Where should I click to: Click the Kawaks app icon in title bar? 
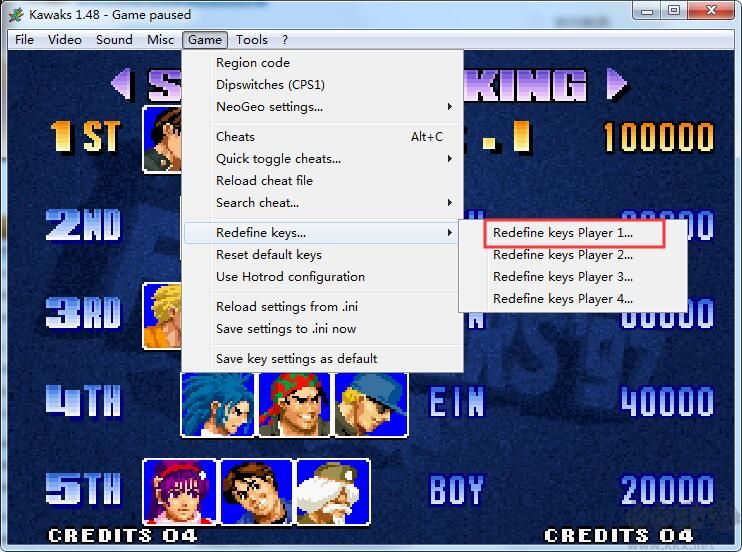(x=15, y=14)
